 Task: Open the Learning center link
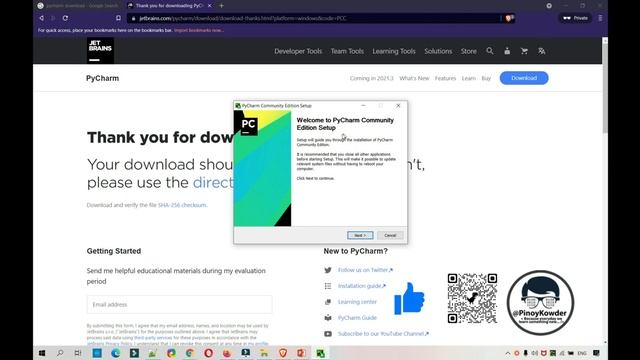(x=357, y=302)
